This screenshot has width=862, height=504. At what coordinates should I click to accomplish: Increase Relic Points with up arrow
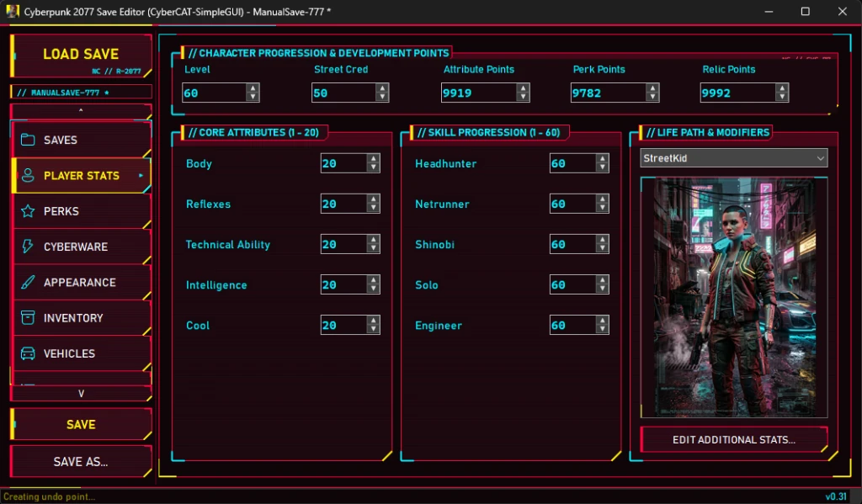click(782, 88)
